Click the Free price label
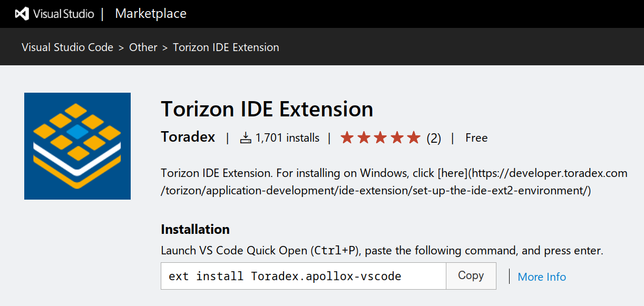Viewport: 644px width, 306px height. tap(476, 138)
